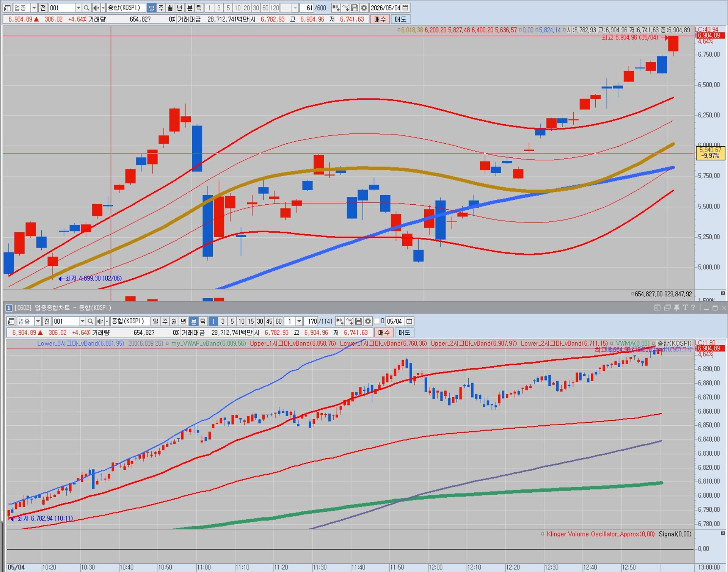728x572 pixels.
Task: Select the 5-minute interval tab in lower chart
Action: click(232, 321)
